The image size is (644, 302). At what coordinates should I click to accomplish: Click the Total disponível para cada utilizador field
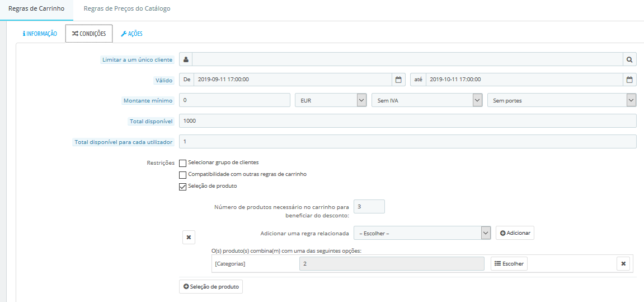click(408, 142)
